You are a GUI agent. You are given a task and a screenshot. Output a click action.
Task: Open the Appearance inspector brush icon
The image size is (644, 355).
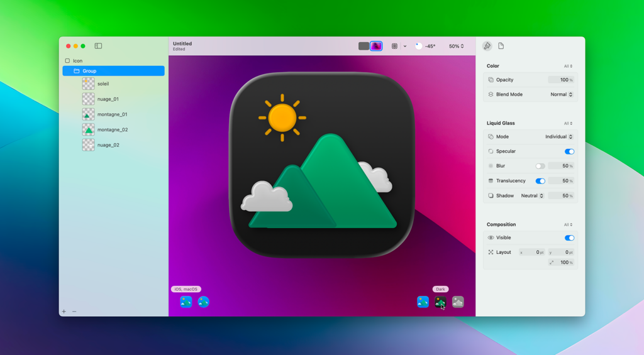487,46
